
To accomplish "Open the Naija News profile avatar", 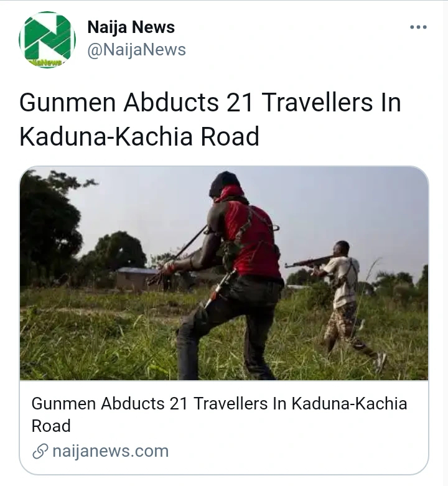I will (x=47, y=40).
